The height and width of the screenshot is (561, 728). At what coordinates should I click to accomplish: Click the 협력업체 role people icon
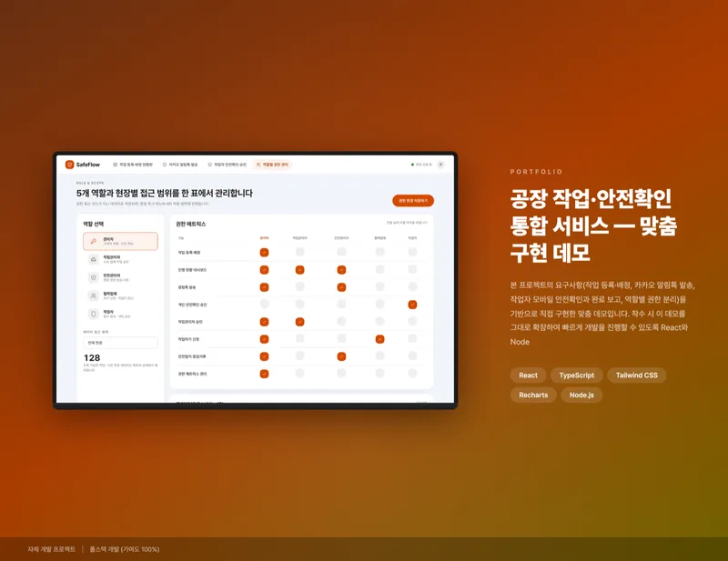tap(94, 296)
